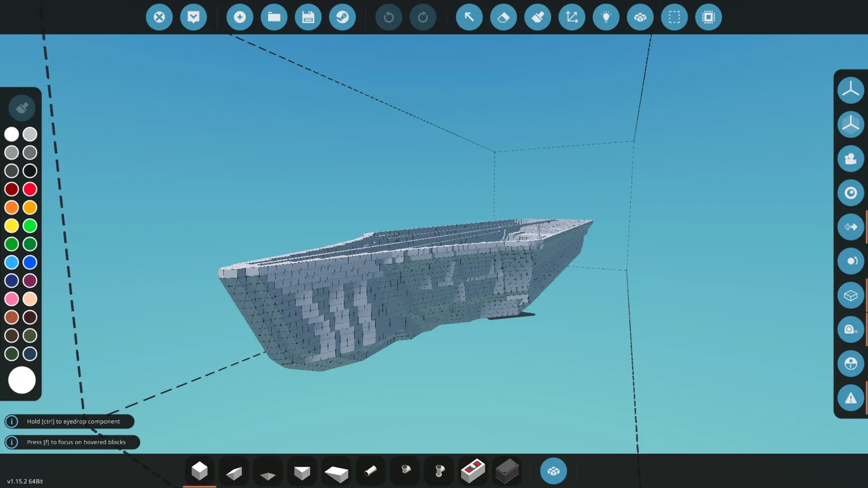Click the save vehicle floppy disk icon
Image resolution: width=868 pixels, height=488 pixels.
click(x=308, y=17)
